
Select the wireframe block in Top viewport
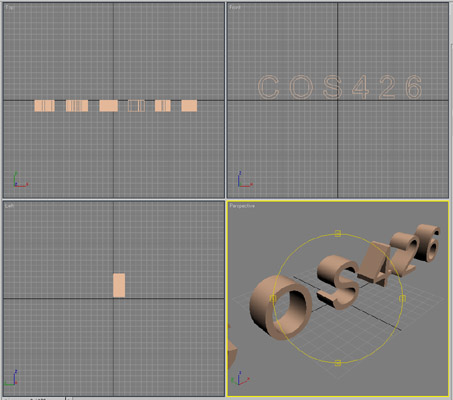[136, 106]
